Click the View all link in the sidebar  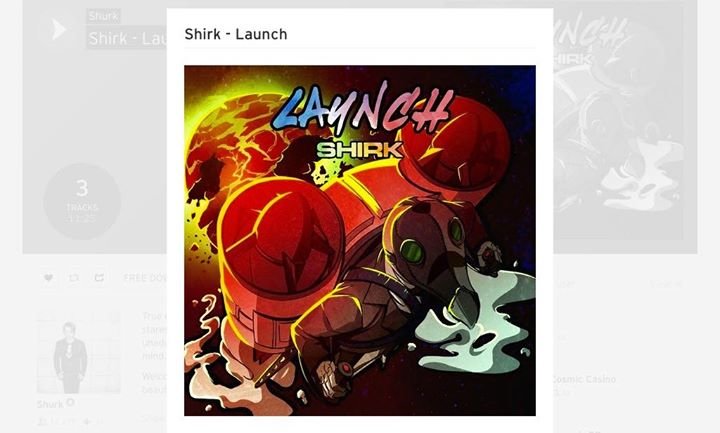666,284
